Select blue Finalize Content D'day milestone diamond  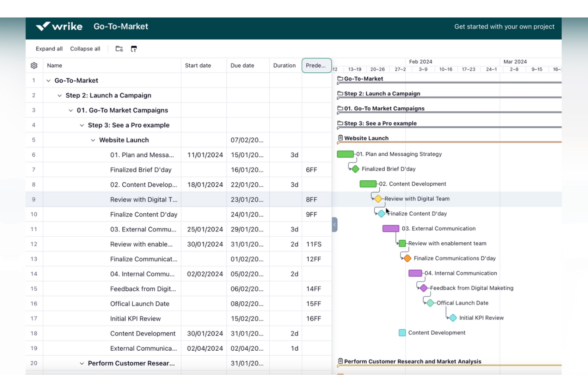(381, 214)
